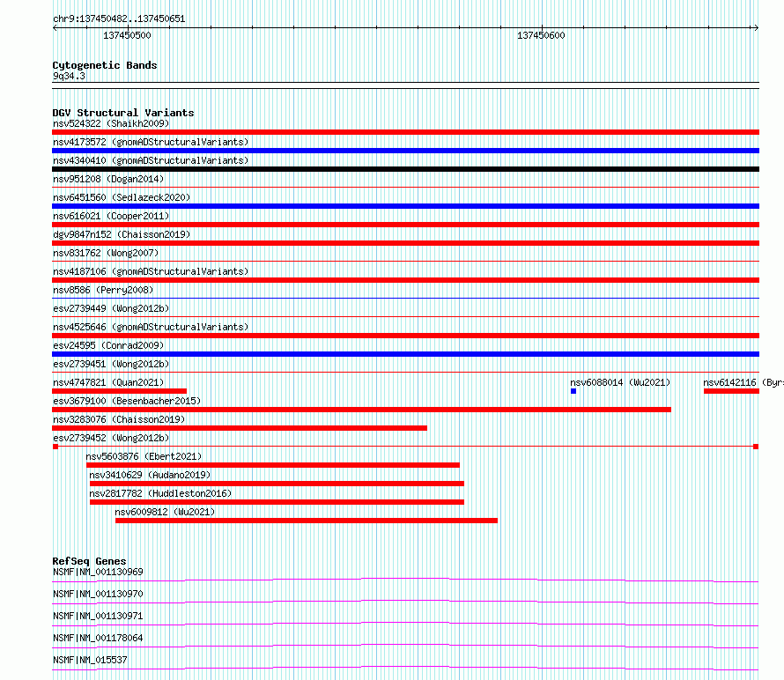Open nsv2817782 (Huddleston2016) variant
This screenshot has height=680, width=784.
click(x=160, y=493)
